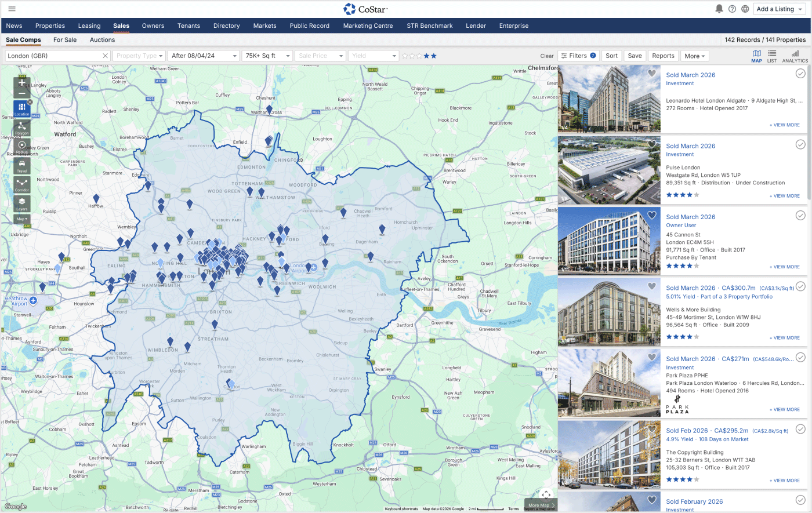The height and width of the screenshot is (513, 812).
Task: Switch to Analytics view
Action: click(795, 56)
